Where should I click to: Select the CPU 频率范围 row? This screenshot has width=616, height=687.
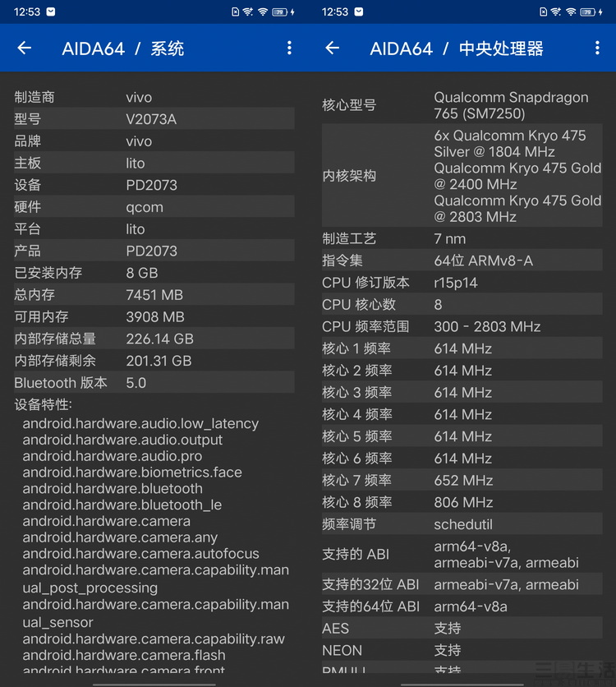coord(462,326)
